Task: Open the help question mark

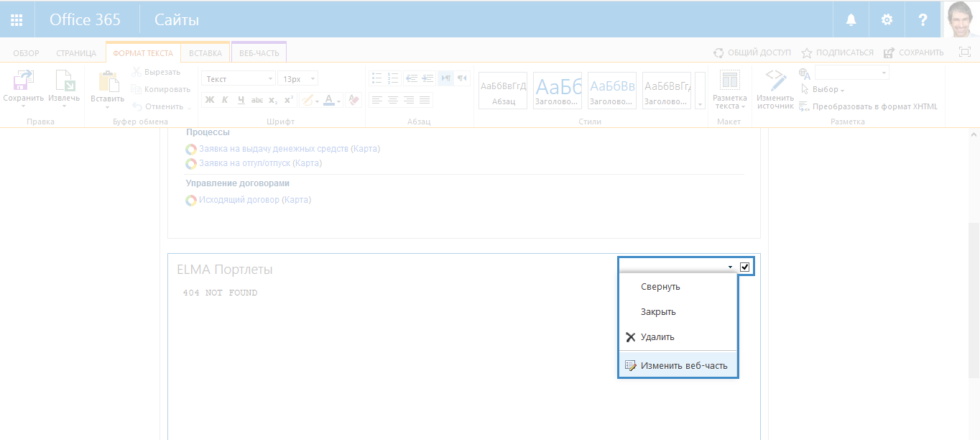Action: pos(923,20)
